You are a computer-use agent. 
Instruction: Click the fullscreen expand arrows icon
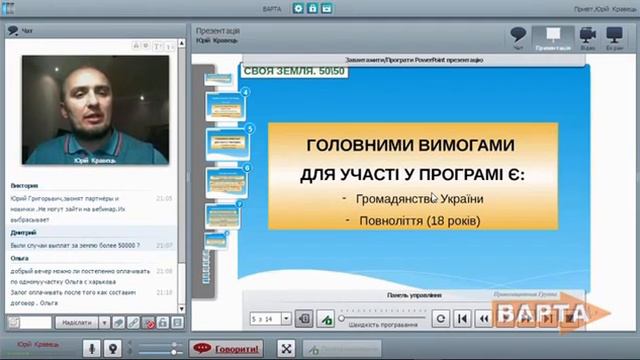[x=286, y=349]
